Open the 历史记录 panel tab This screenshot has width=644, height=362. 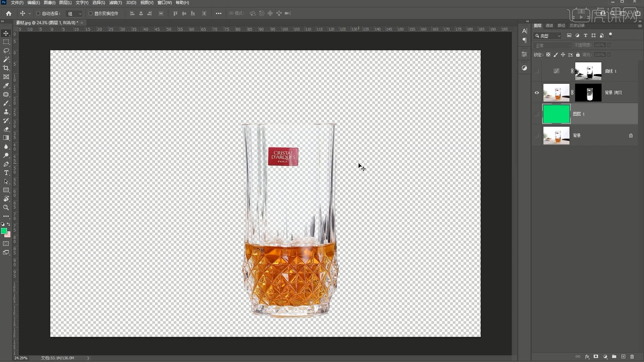click(x=577, y=25)
